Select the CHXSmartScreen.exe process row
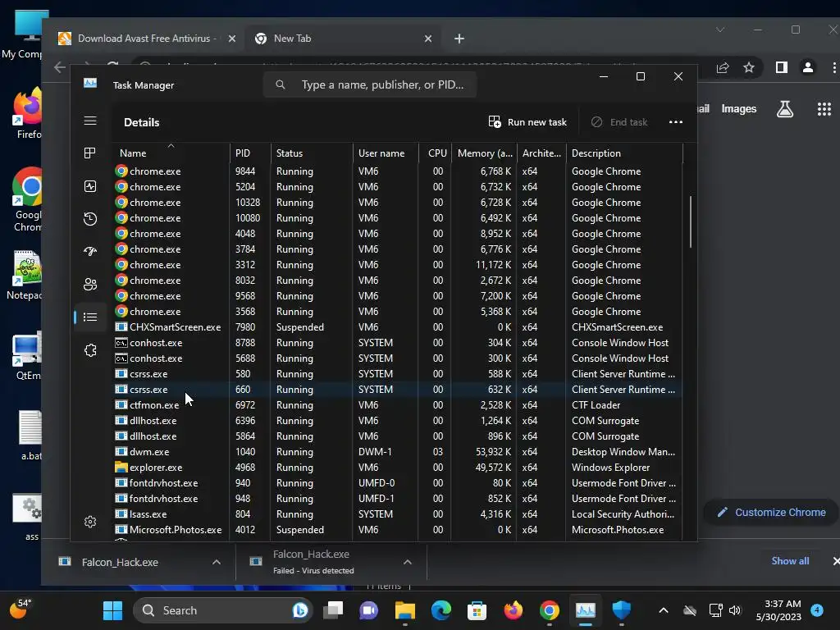Viewport: 840px width, 630px height. point(398,326)
